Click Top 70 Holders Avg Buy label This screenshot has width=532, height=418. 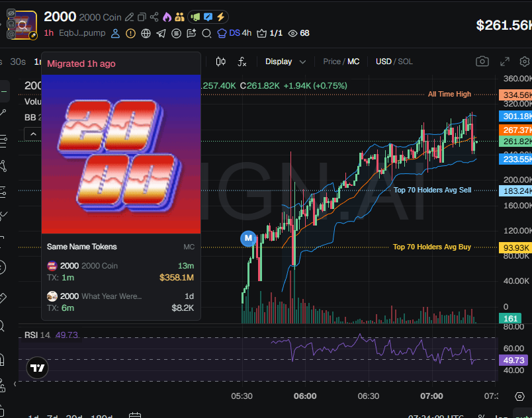coord(432,247)
